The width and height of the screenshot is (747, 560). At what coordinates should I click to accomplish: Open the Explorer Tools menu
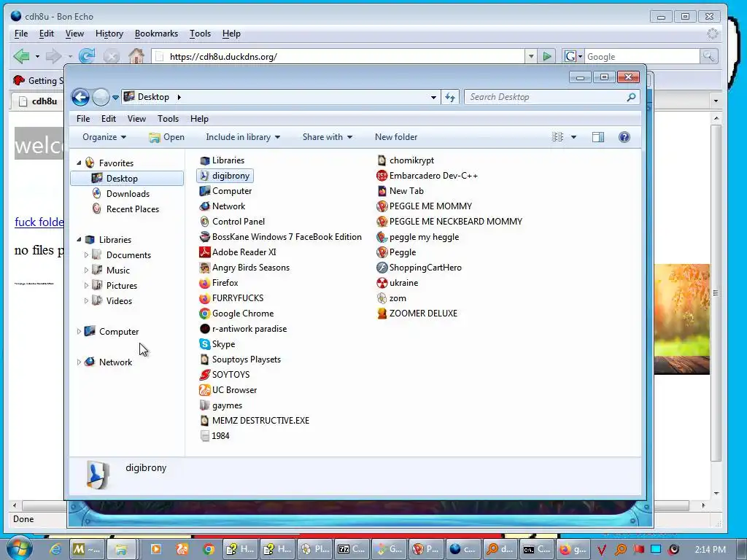coord(169,119)
